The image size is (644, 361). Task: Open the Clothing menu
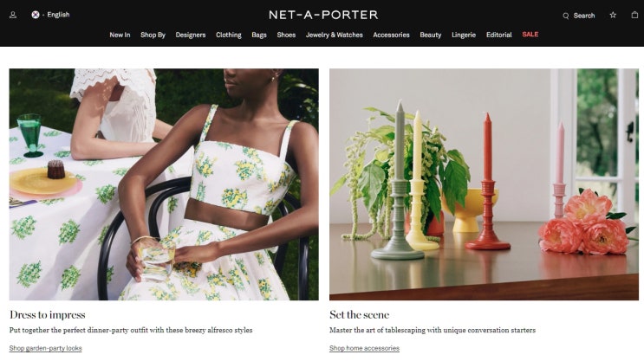(229, 35)
